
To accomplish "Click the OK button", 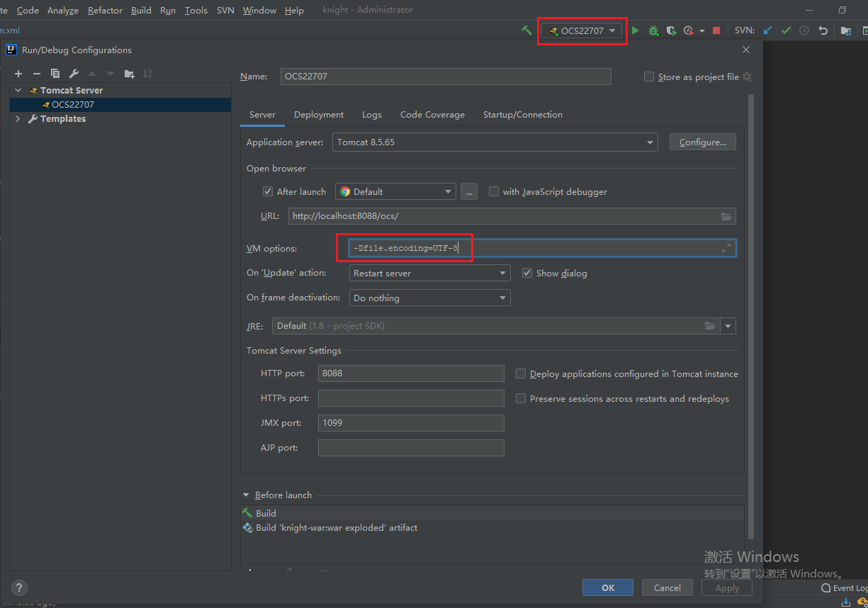I will point(608,587).
